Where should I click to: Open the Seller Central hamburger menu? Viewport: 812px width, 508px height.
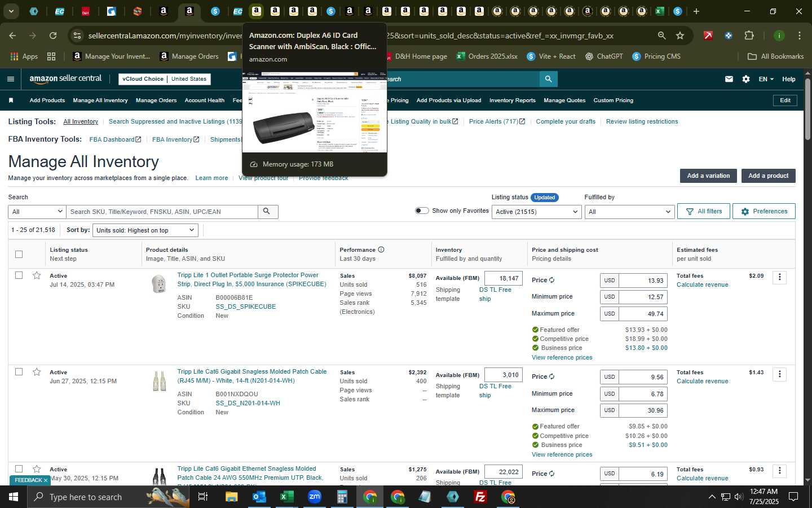[11, 79]
